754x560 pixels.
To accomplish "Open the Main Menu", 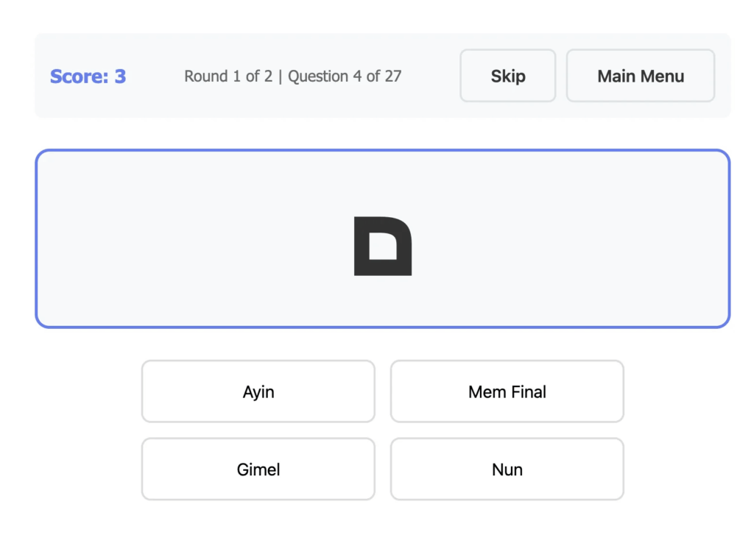I will (640, 76).
